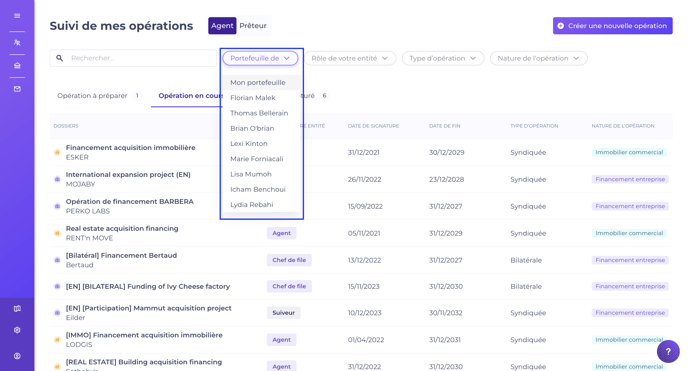Click signature date 15/09/2022
The height and width of the screenshot is (371, 688).
tap(365, 206)
